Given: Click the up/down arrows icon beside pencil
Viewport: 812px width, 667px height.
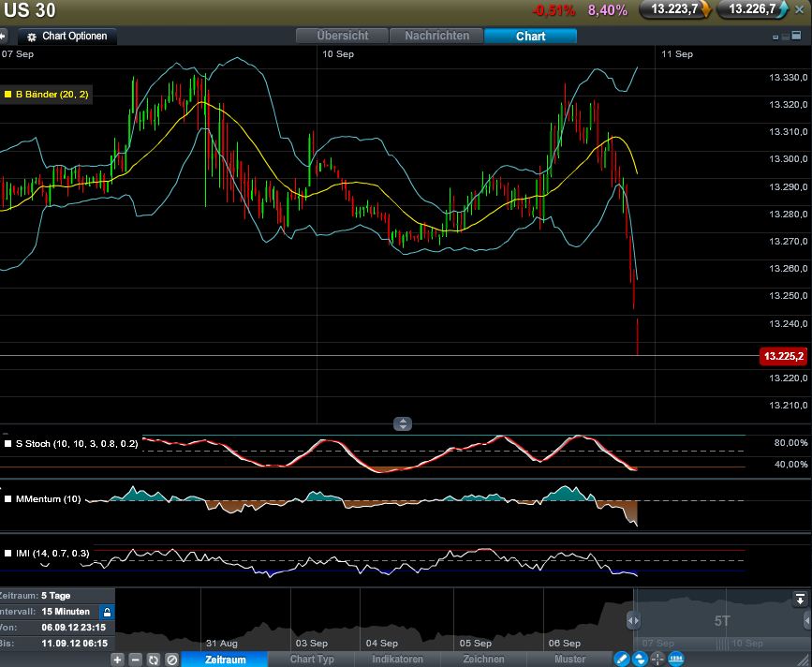Looking at the screenshot, I should click(640, 659).
